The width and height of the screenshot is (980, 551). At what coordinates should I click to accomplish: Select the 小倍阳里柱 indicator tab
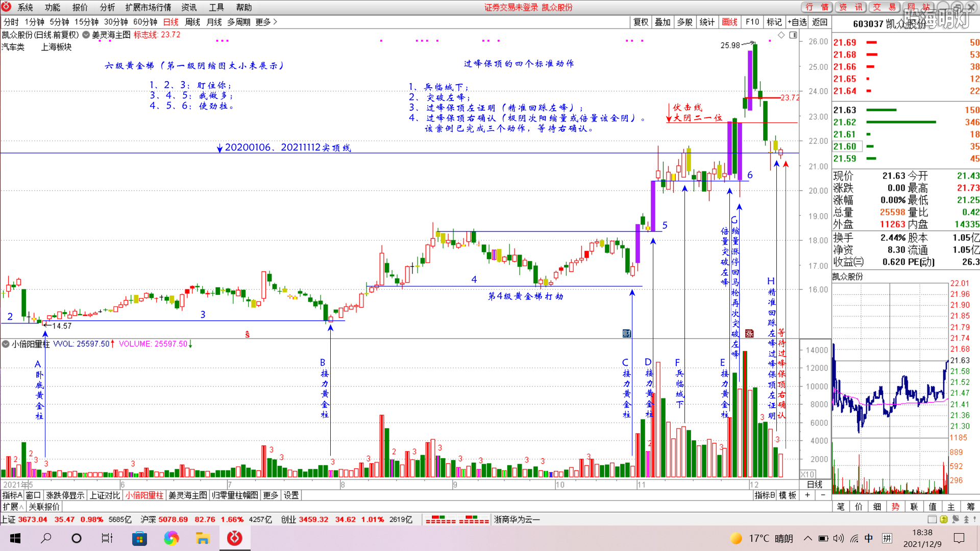[x=144, y=495]
